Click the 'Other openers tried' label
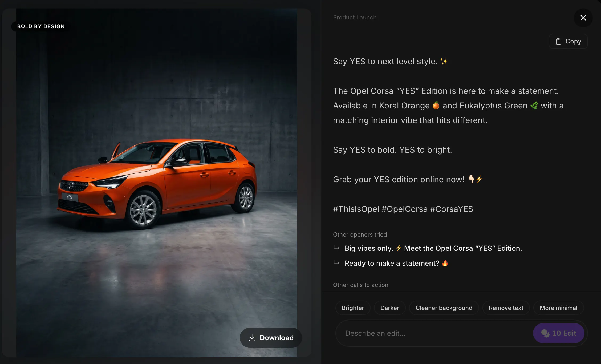 [360, 234]
